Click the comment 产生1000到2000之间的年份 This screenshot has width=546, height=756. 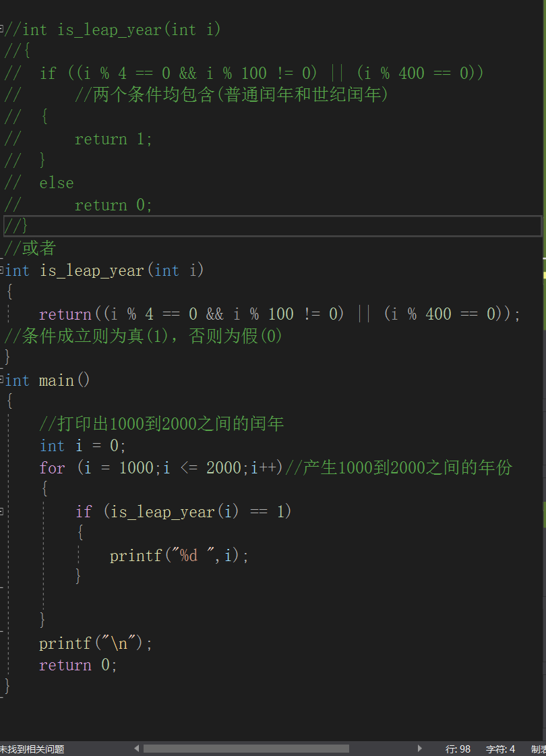point(398,467)
